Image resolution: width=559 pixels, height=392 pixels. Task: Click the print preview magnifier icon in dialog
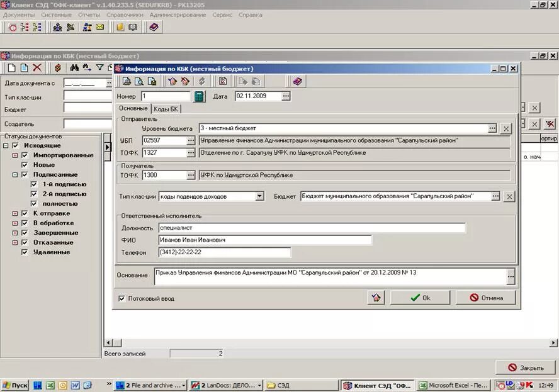(139, 81)
